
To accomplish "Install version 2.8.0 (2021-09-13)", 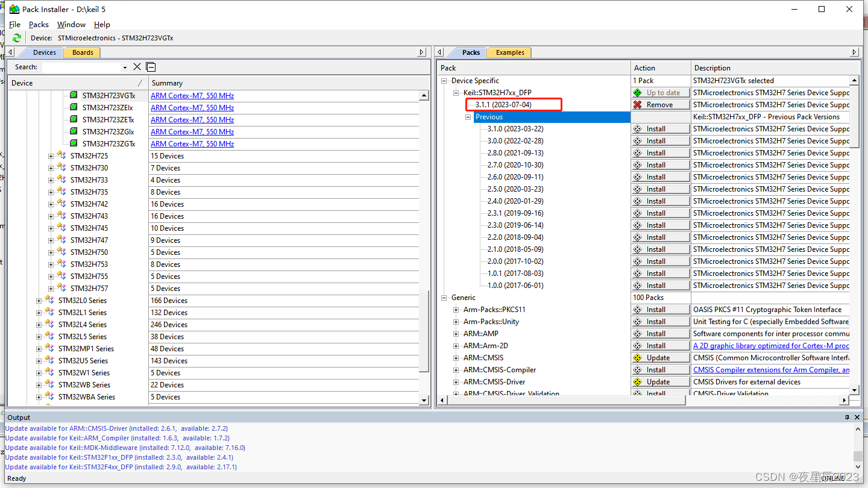I will [x=661, y=153].
